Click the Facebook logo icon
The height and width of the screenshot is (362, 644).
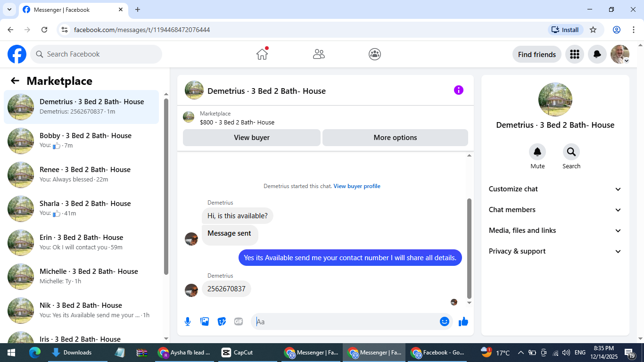point(17,54)
